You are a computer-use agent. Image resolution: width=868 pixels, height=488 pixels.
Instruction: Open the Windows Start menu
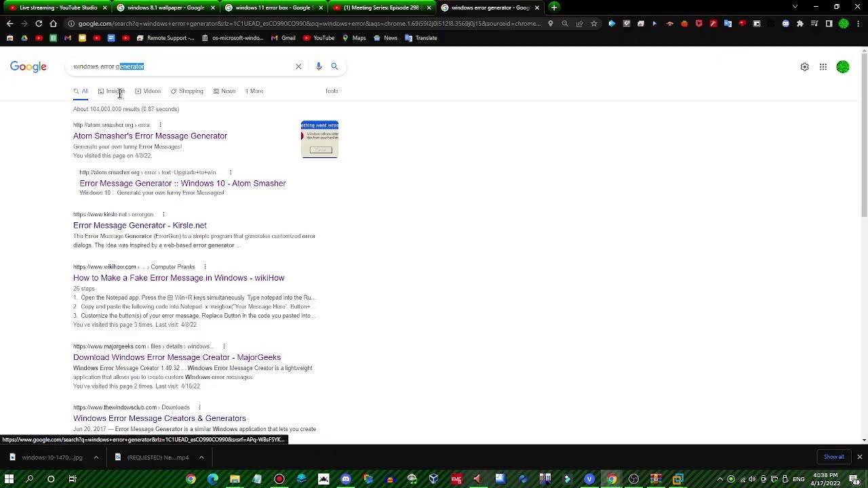pyautogui.click(x=9, y=479)
